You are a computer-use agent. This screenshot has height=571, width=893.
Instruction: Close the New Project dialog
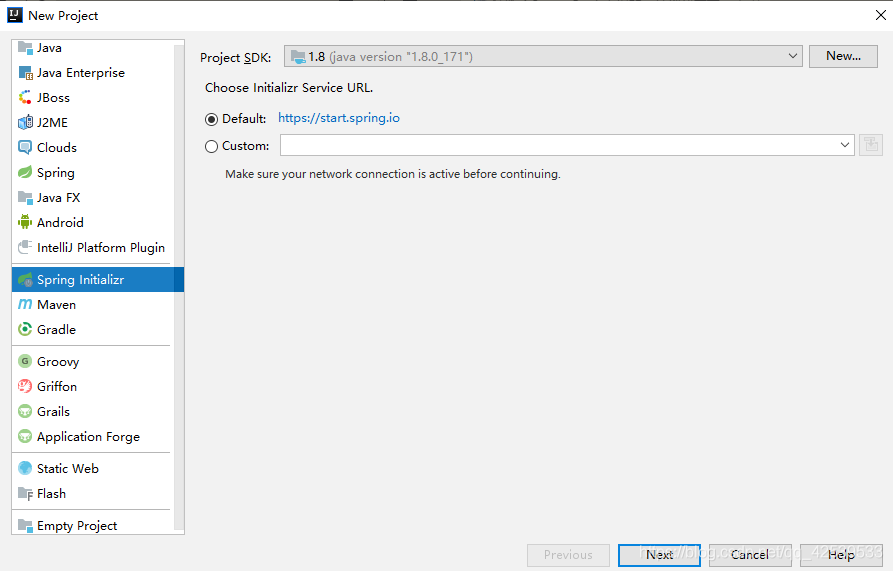(x=880, y=15)
